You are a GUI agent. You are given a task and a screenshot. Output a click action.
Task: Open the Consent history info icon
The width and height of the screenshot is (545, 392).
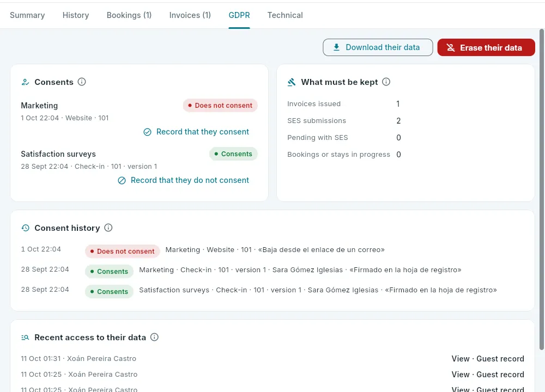click(108, 228)
